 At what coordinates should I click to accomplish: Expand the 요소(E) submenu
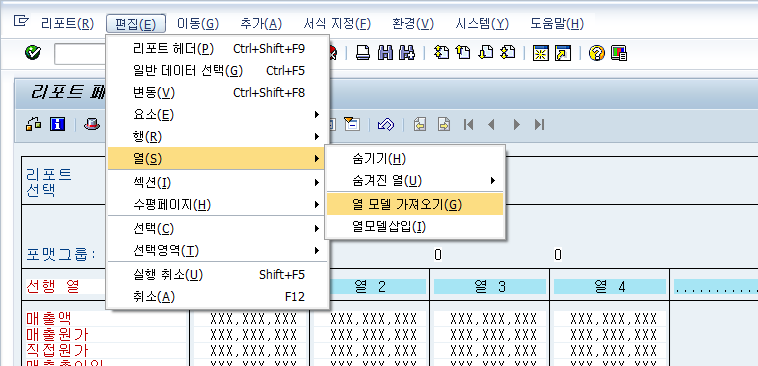(218, 115)
